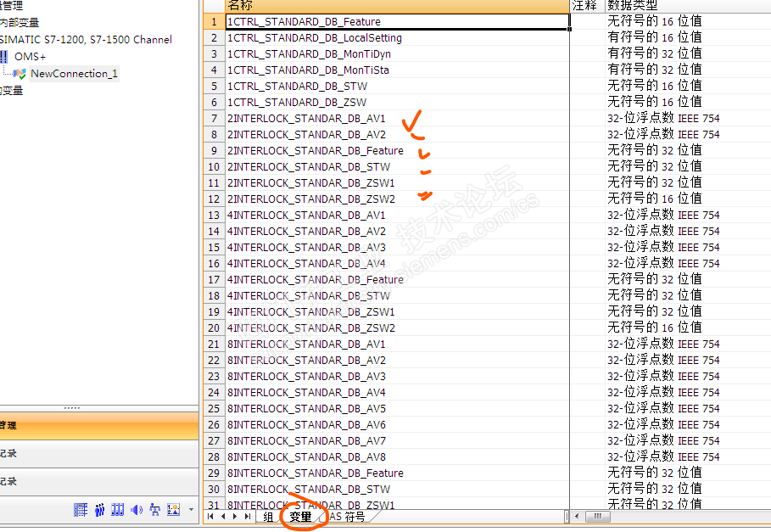Jump to the last sheet tab arrow
The width and height of the screenshot is (771, 532).
[x=247, y=517]
